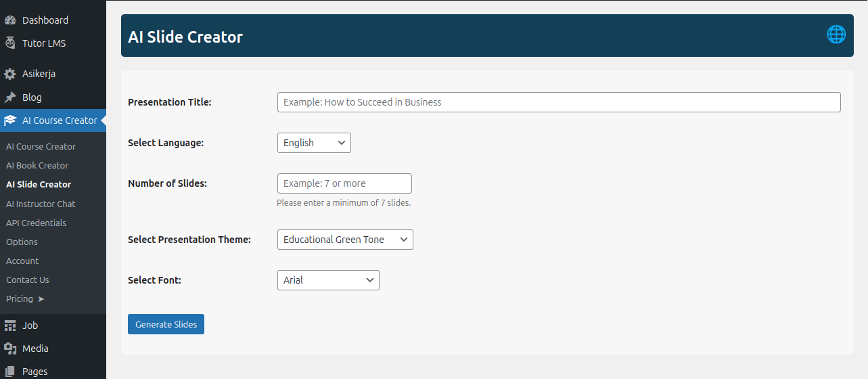Click the globe icon in header

click(836, 35)
